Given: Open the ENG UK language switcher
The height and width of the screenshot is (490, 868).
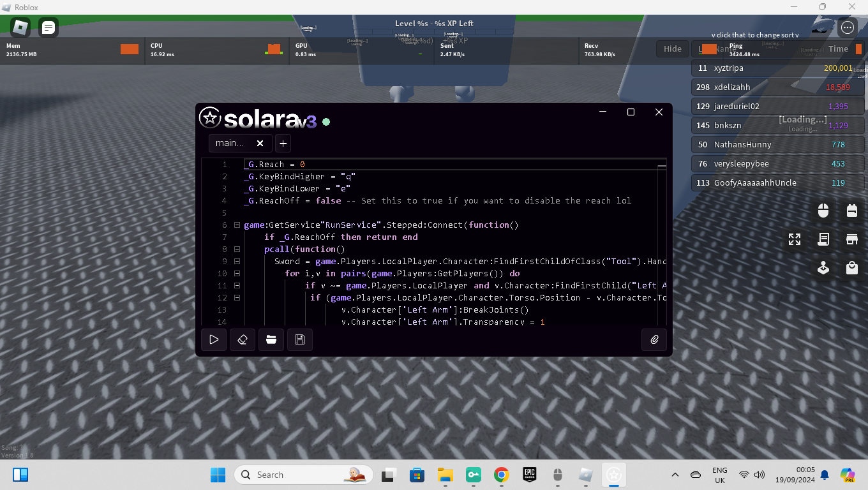Looking at the screenshot, I should tap(719, 475).
